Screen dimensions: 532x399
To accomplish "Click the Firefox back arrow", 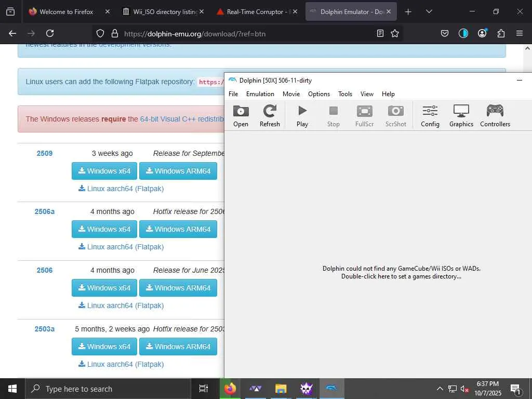I will (12, 33).
